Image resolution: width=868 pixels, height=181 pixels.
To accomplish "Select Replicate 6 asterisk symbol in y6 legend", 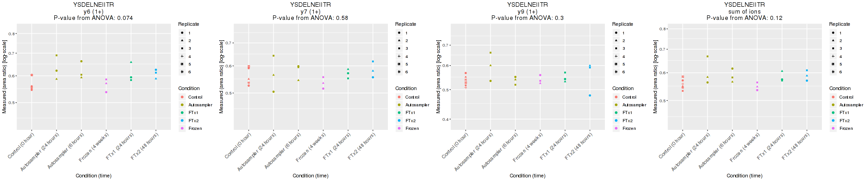I will click(x=182, y=72).
